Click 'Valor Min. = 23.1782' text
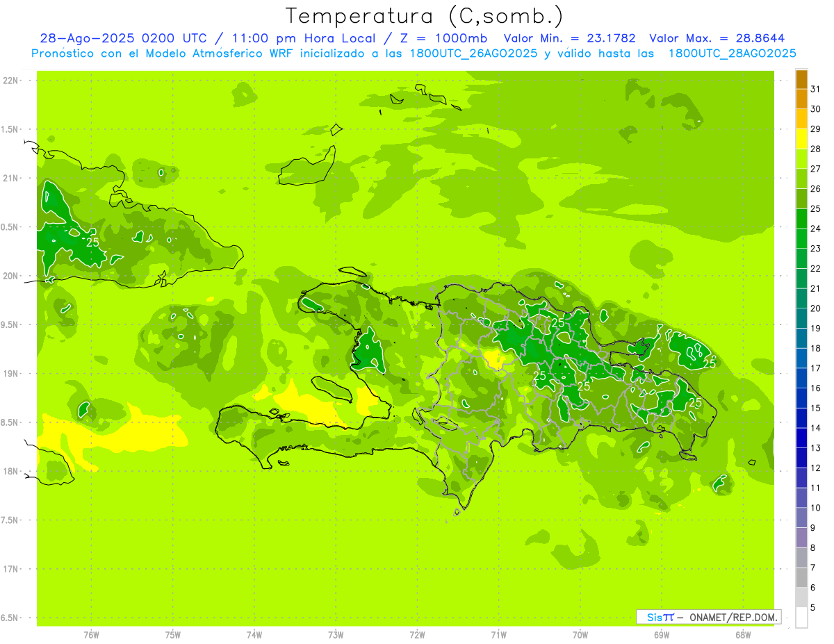The height and width of the screenshot is (644, 834). click(570, 39)
